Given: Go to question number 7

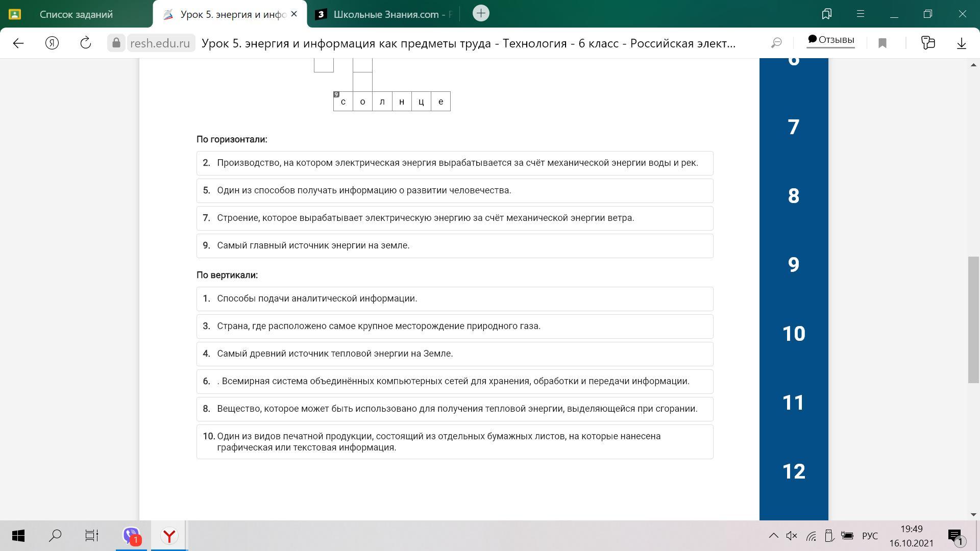Looking at the screenshot, I should [x=794, y=127].
